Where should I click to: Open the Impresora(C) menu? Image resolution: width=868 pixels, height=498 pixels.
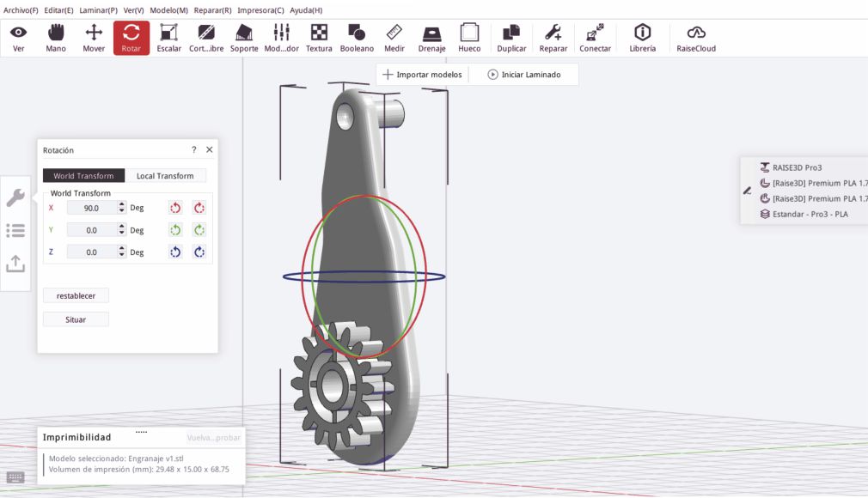coord(260,10)
